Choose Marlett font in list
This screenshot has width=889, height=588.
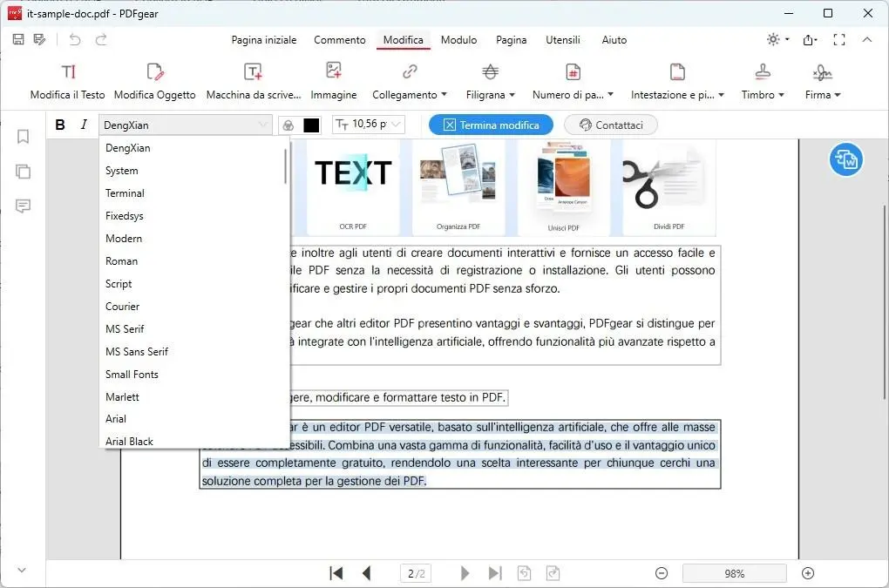click(x=191, y=397)
